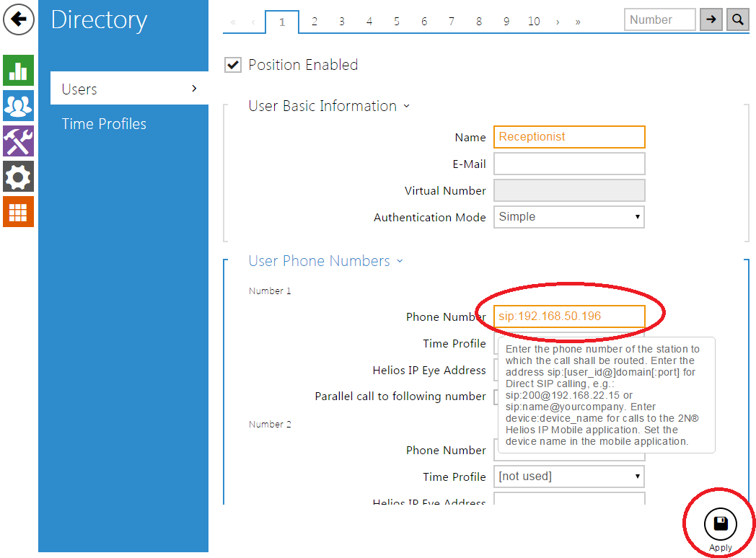Go to position tab 10

(x=533, y=22)
